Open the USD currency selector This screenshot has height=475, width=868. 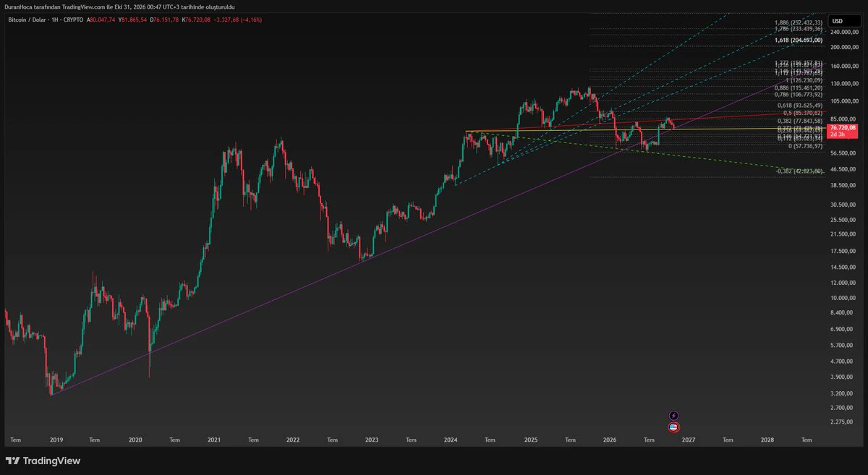pyautogui.click(x=838, y=21)
